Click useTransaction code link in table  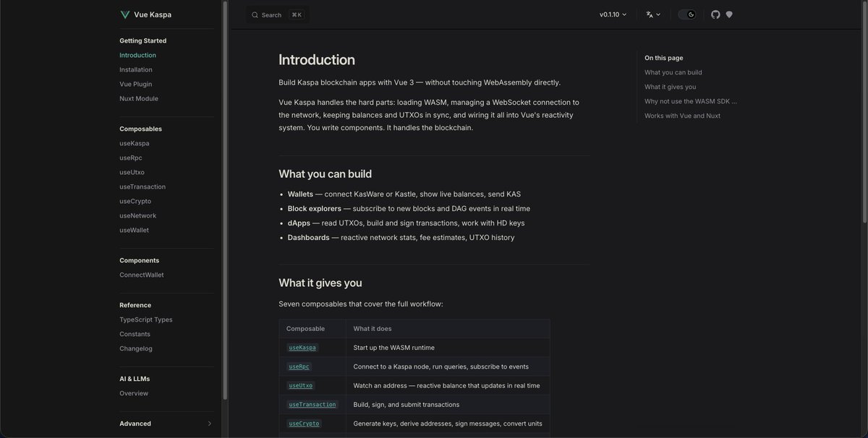pos(312,405)
